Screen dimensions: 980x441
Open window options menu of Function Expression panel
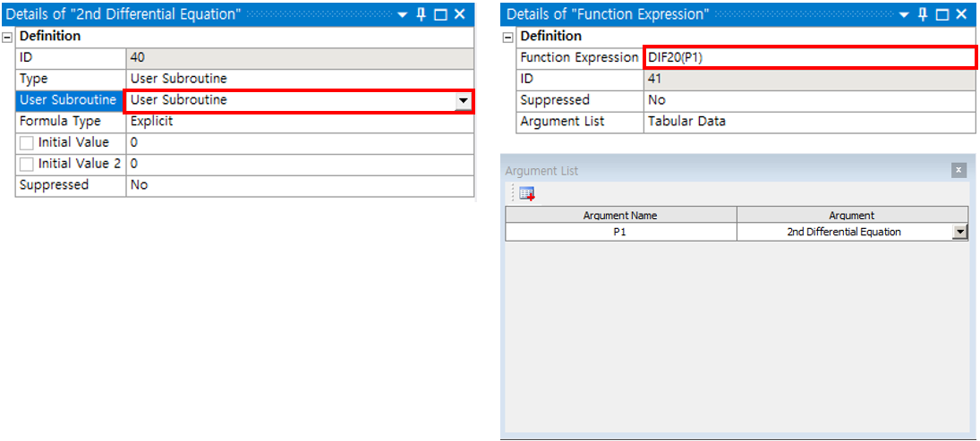904,14
